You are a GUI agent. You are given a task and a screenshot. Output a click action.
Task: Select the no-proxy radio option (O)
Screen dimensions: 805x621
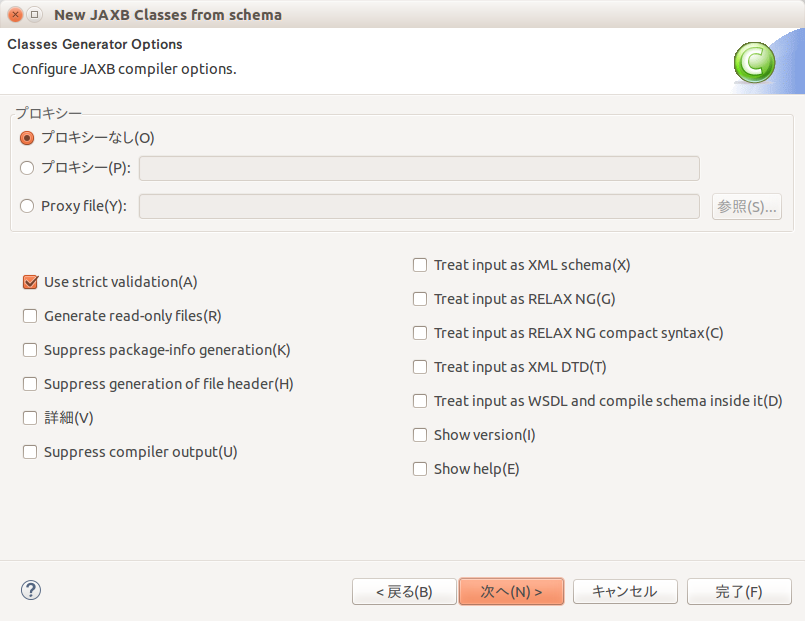click(x=27, y=138)
